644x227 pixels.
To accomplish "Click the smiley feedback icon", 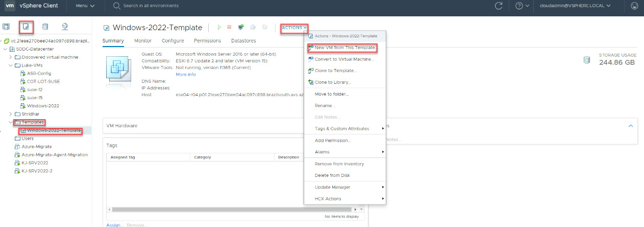I will pyautogui.click(x=634, y=6).
